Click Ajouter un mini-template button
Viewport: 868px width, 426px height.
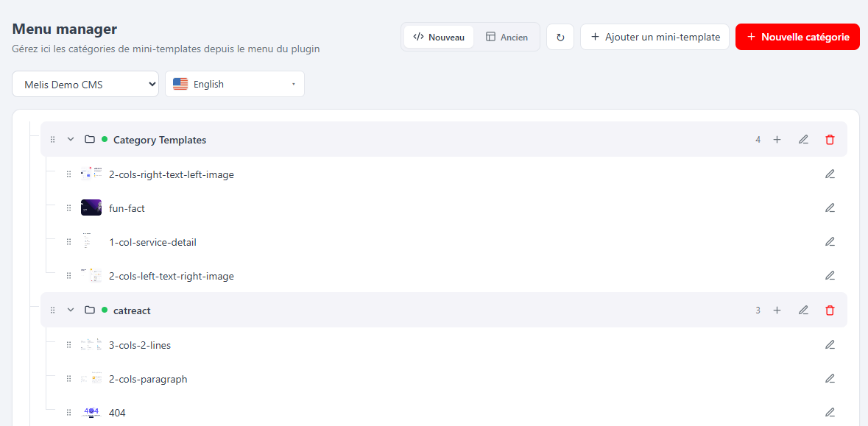pos(655,37)
